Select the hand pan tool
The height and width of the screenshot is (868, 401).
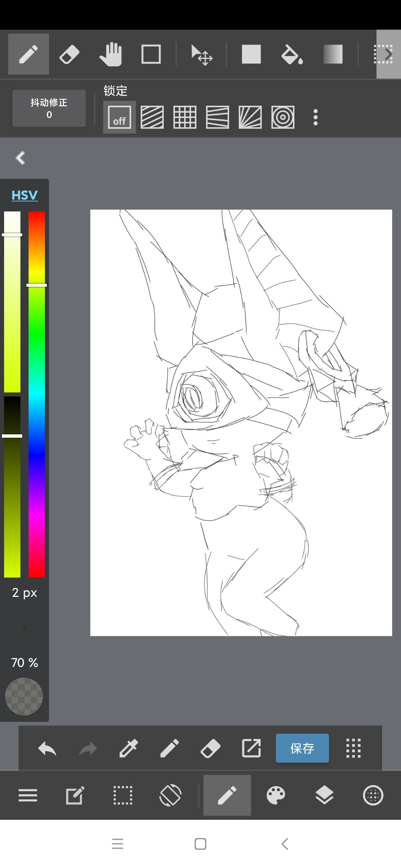tap(110, 55)
